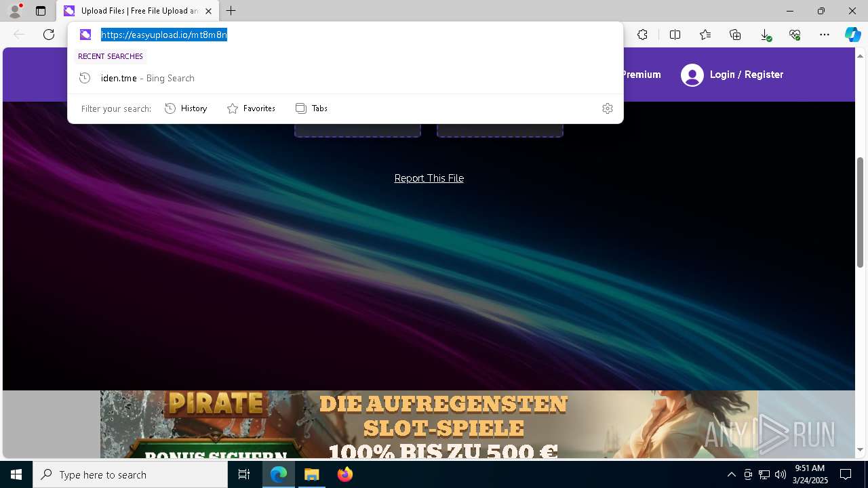
Task: Open a new tab with plus button
Action: tap(231, 11)
